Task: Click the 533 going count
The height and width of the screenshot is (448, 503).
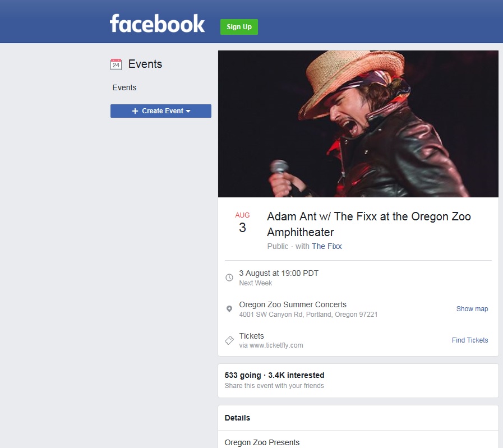Action: (x=243, y=375)
